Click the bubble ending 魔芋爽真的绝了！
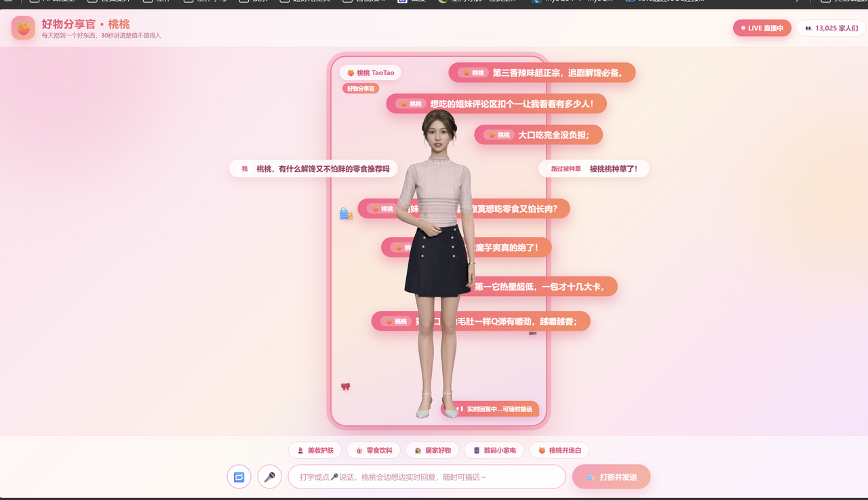868x500 pixels. [x=467, y=247]
